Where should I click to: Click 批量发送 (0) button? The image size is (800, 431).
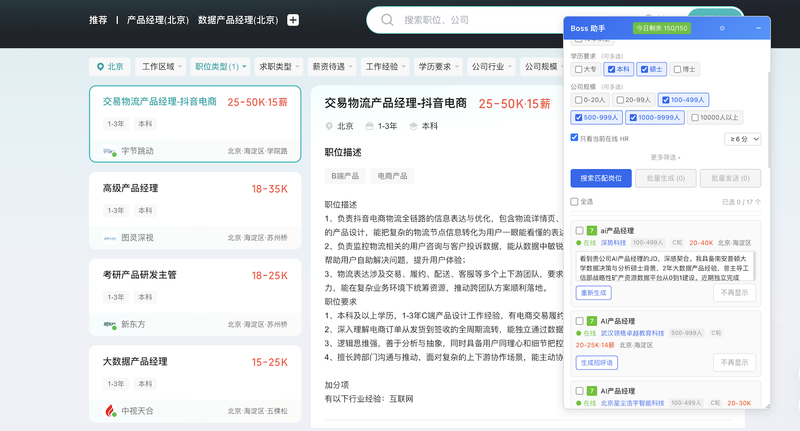730,178
